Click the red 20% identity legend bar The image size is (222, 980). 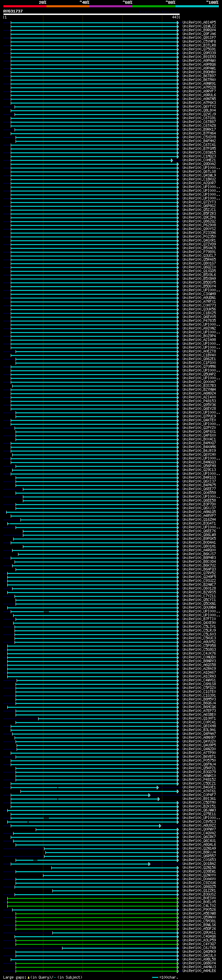point(25,6)
